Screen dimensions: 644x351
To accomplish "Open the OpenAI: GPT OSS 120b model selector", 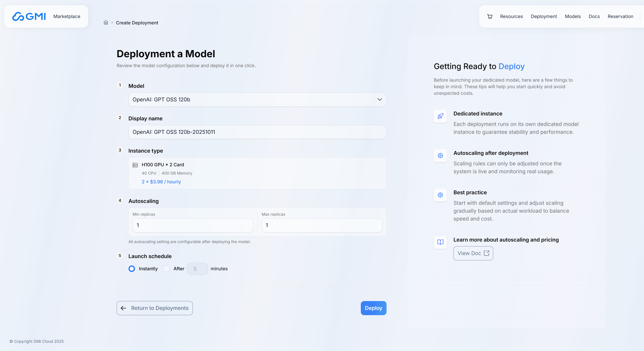I will point(250,99).
